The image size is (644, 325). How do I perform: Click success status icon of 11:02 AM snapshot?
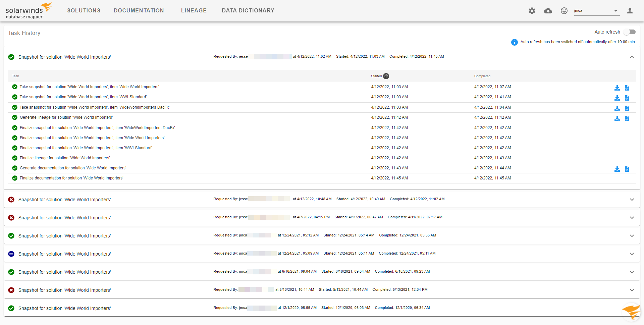click(x=11, y=57)
